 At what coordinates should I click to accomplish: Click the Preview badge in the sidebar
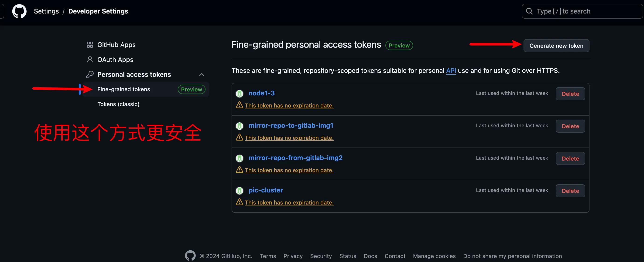tap(192, 89)
